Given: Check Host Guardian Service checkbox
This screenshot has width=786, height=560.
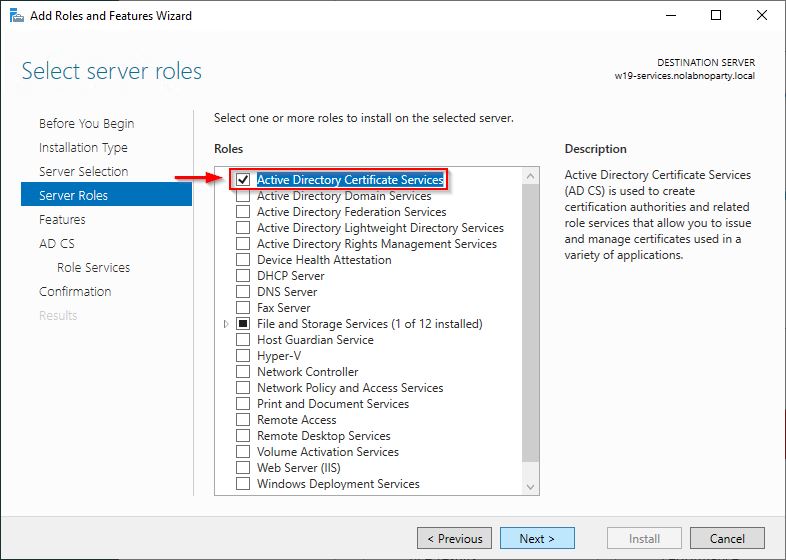Looking at the screenshot, I should pos(243,340).
